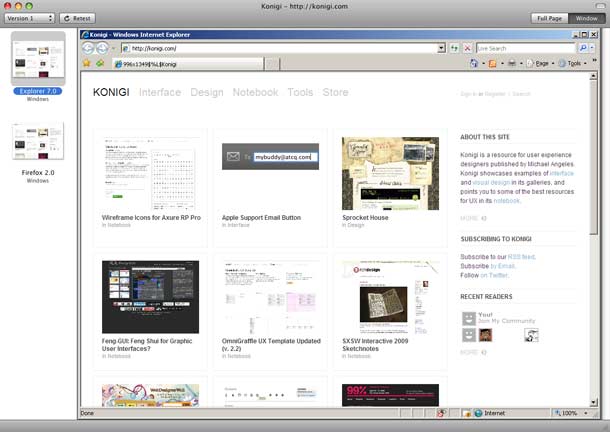This screenshot has width=610, height=432.
Task: Click the RSS feed subscribe link
Action: (x=521, y=257)
